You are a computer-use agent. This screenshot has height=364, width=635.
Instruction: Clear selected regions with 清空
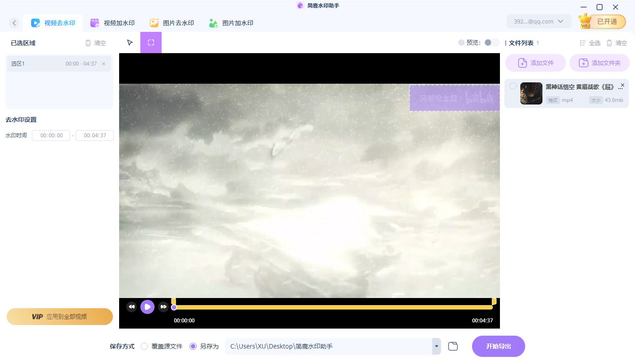96,43
